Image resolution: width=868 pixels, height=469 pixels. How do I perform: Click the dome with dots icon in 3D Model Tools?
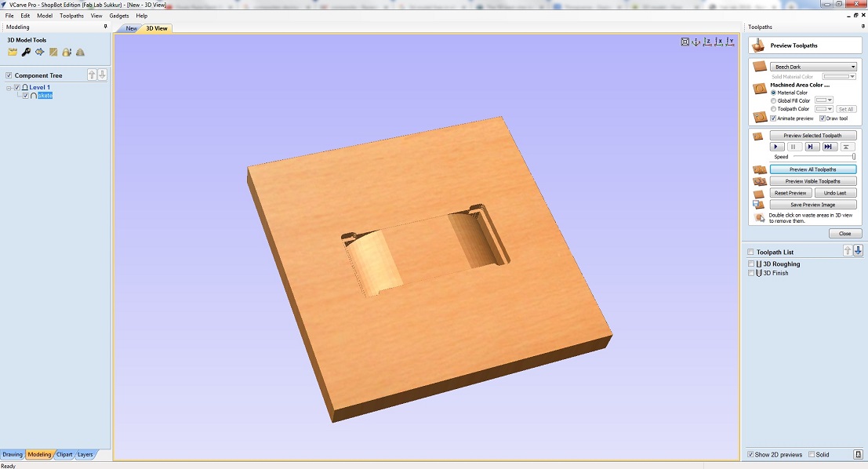67,52
